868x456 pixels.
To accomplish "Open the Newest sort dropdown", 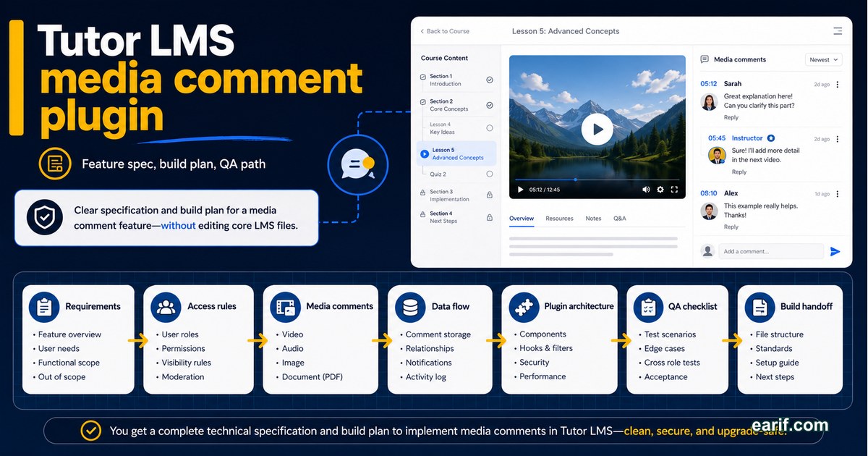I will click(x=824, y=59).
